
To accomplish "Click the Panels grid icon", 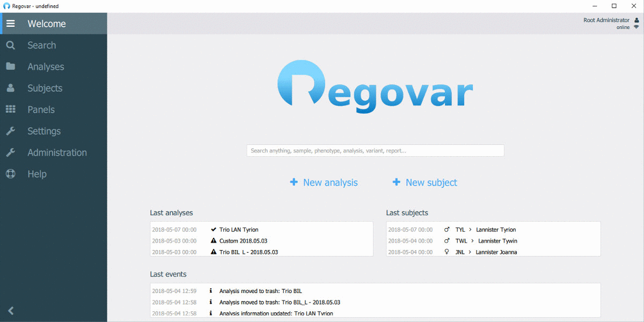I will tap(11, 109).
